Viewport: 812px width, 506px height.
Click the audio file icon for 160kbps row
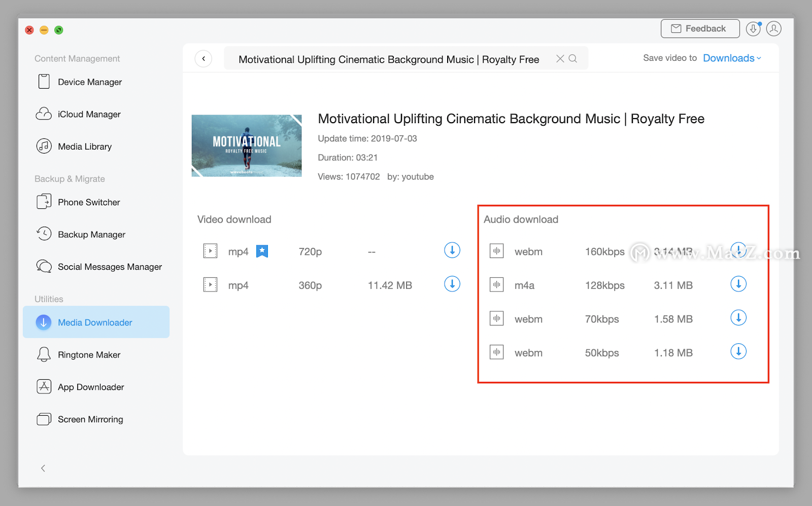coord(496,251)
